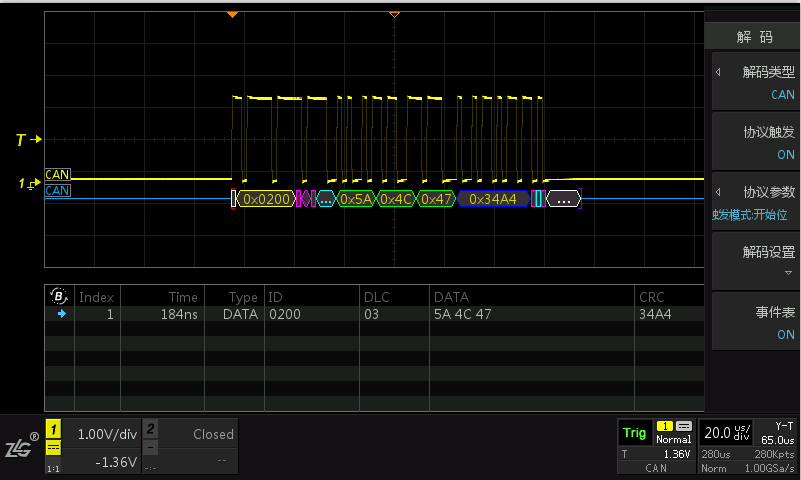Click the trigger source 1 badge
801x480 pixels.
pos(665,426)
